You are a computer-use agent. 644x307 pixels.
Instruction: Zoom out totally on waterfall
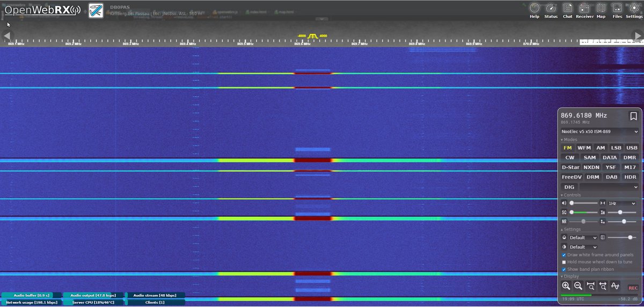tap(603, 286)
